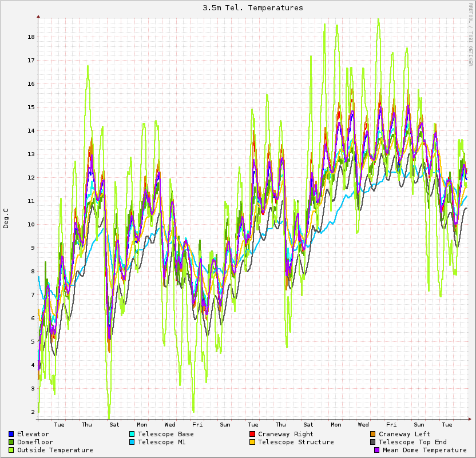Click the 2 tick on the y-axis
The height and width of the screenshot is (458, 476).
point(33,412)
